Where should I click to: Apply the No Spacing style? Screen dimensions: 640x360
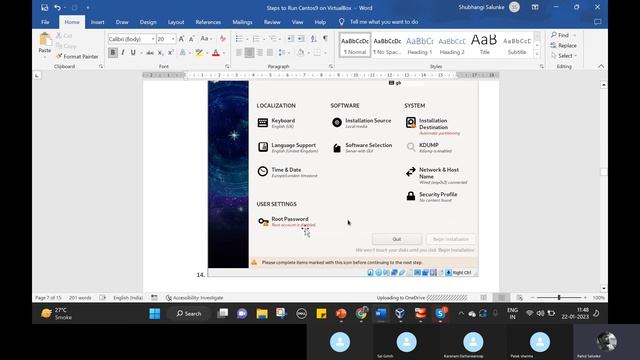coord(387,45)
